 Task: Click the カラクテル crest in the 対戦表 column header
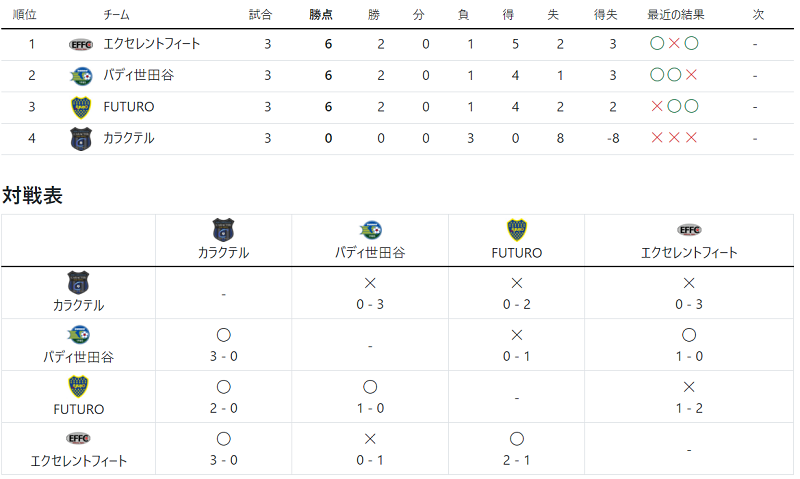coord(223,230)
